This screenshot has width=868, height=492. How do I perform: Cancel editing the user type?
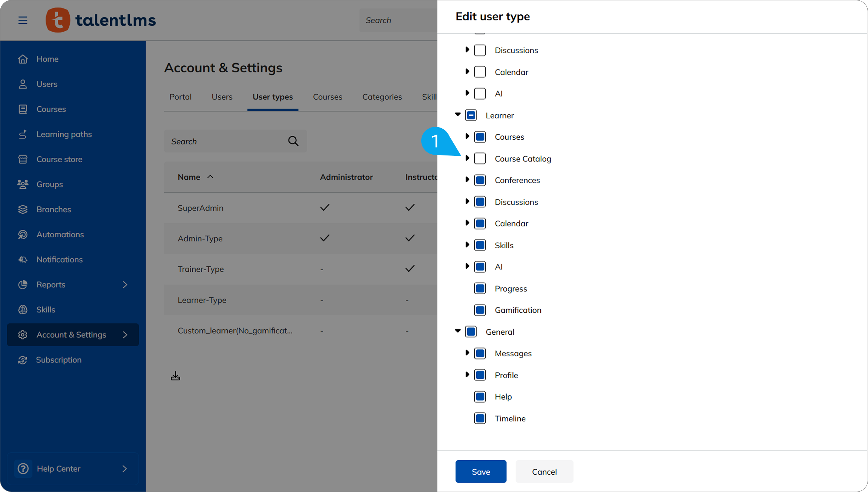544,472
